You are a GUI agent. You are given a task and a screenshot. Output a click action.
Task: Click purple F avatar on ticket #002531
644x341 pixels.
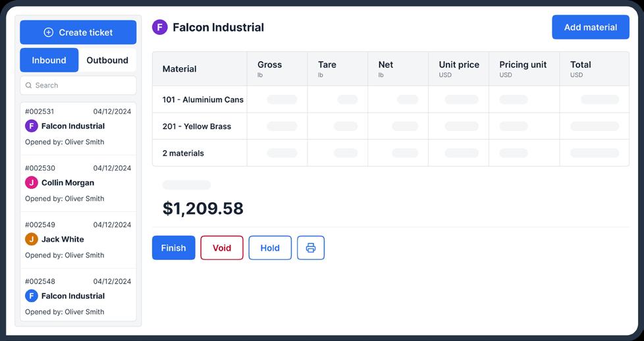point(31,126)
